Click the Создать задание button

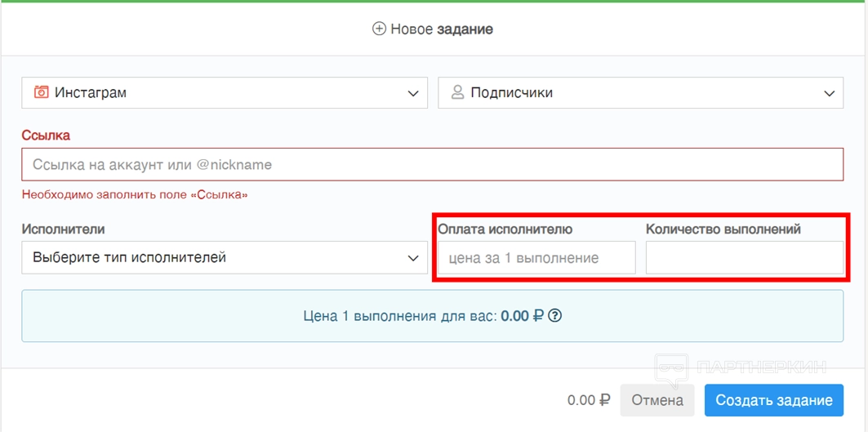[x=773, y=400]
